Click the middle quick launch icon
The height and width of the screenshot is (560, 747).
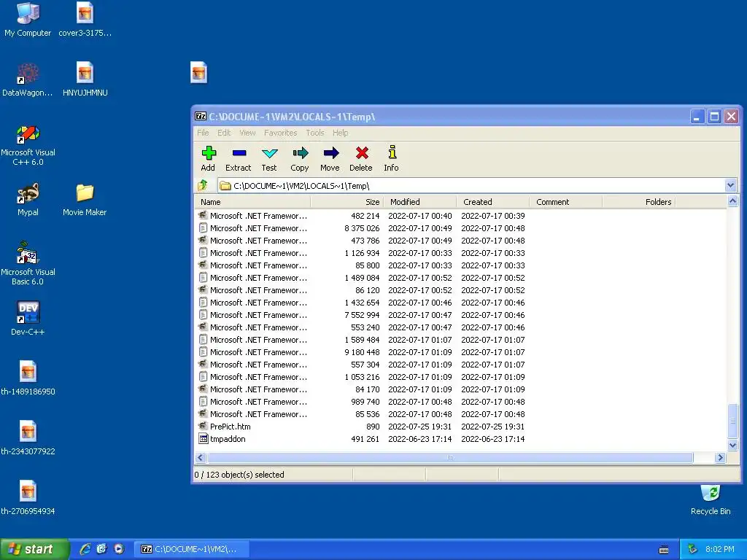pyautogui.click(x=101, y=549)
